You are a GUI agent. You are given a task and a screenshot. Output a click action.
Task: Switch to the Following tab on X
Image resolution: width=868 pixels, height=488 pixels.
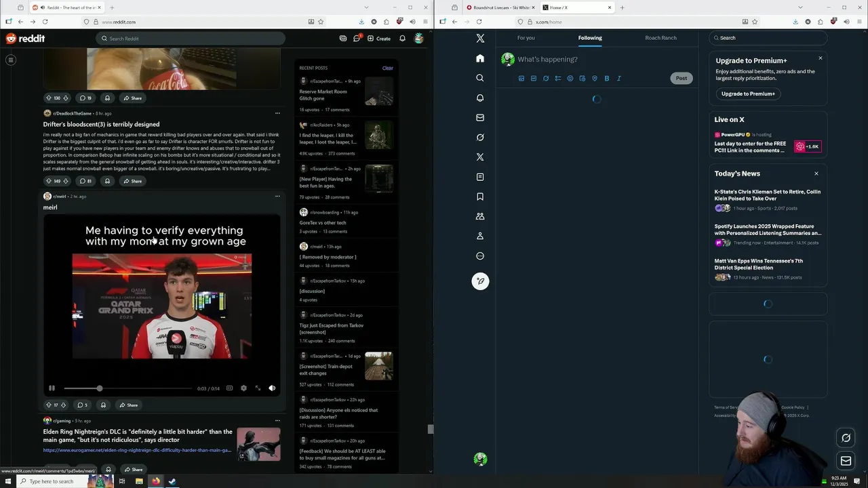(x=590, y=38)
